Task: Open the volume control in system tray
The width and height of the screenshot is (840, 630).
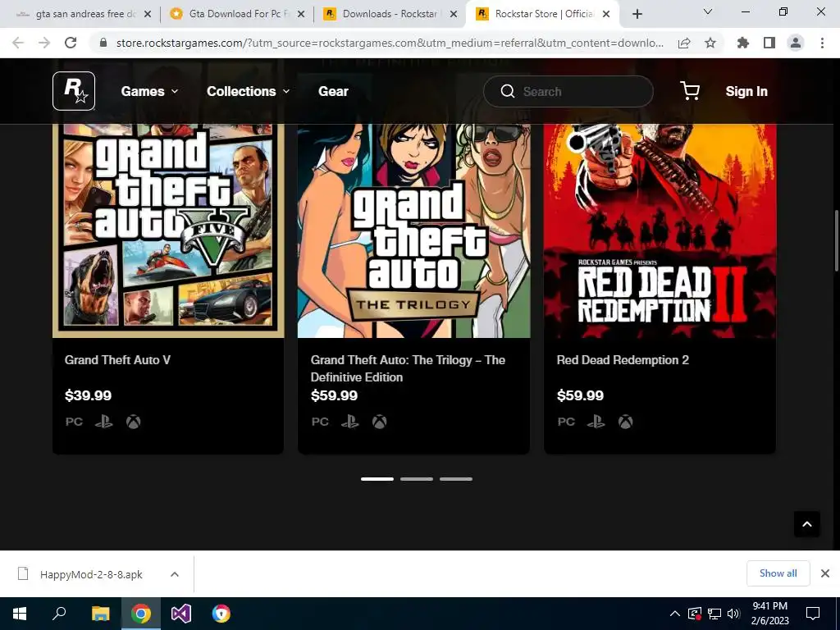Action: click(x=733, y=614)
